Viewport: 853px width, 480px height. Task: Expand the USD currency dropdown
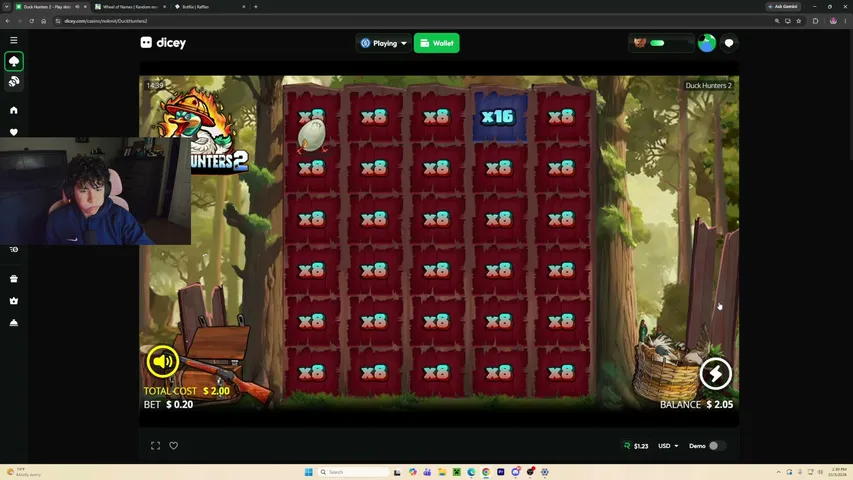(x=669, y=446)
